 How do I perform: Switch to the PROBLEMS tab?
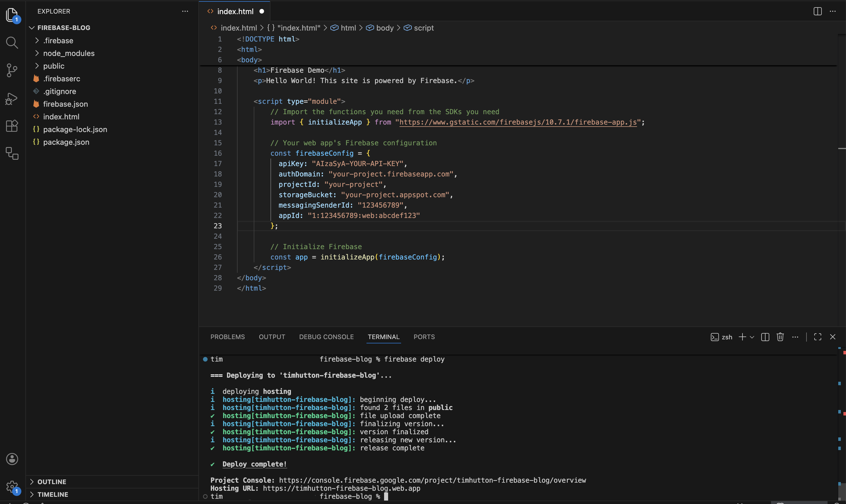[228, 337]
